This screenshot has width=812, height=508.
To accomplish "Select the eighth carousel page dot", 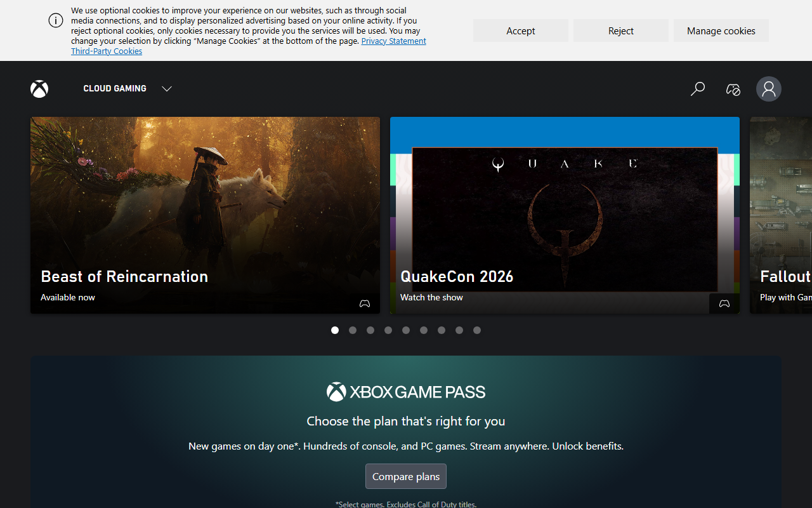I will (459, 330).
